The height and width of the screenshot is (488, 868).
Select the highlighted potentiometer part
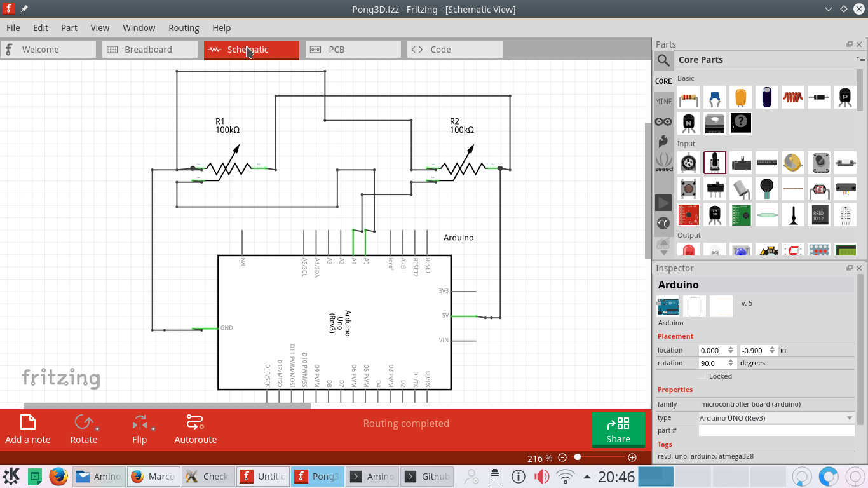point(715,163)
